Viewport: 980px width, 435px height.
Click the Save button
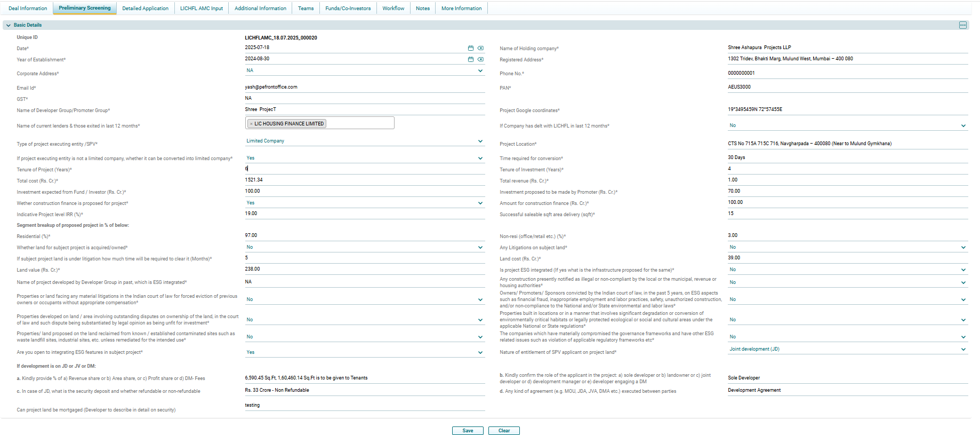point(468,431)
